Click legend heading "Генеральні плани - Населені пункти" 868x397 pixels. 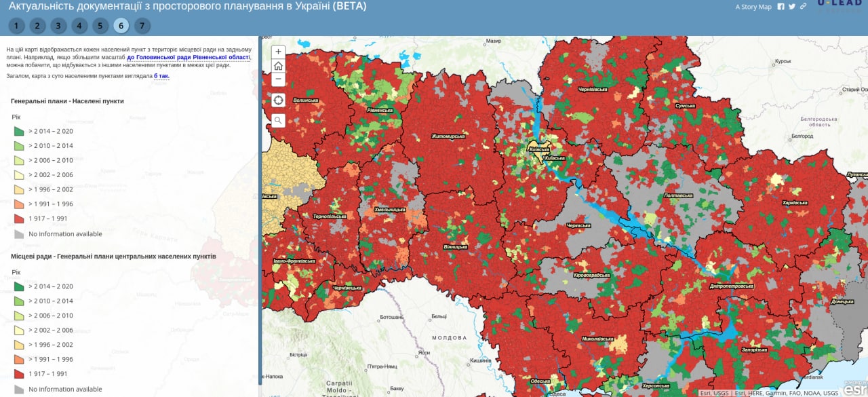[67, 101]
